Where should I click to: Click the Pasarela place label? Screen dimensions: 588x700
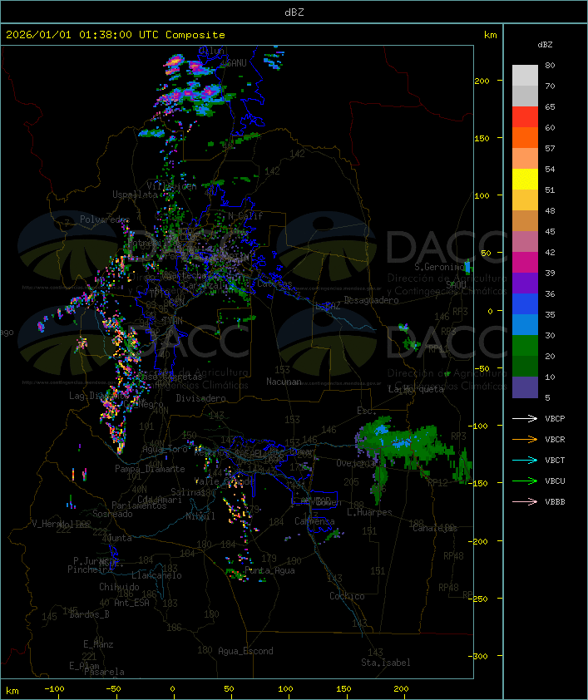tap(104, 672)
